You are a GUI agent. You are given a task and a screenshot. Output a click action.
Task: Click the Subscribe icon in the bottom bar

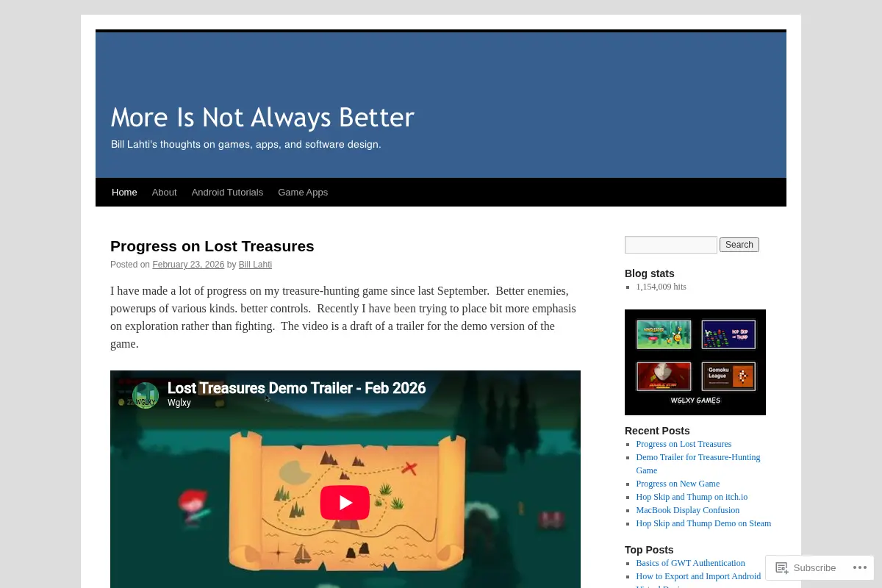[781, 567]
